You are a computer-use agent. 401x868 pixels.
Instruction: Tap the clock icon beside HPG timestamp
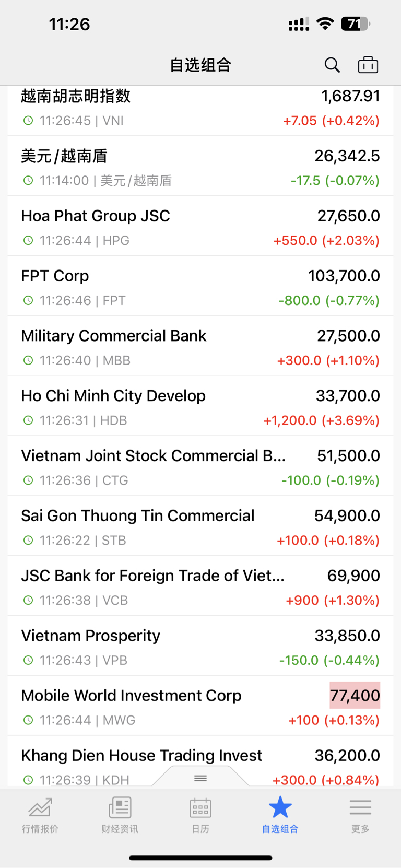point(28,240)
